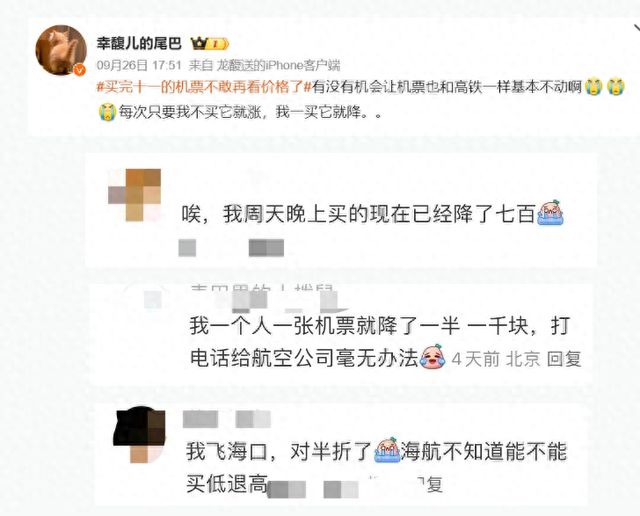This screenshot has width=640, height=516.
Task: Click crying emoji after 对半折了
Action: (x=387, y=449)
